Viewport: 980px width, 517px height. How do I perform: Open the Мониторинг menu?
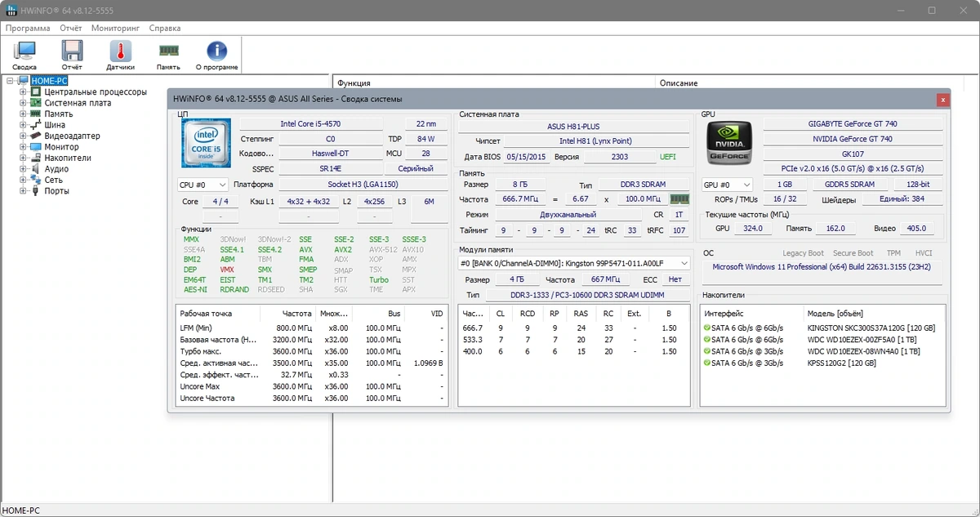[115, 28]
